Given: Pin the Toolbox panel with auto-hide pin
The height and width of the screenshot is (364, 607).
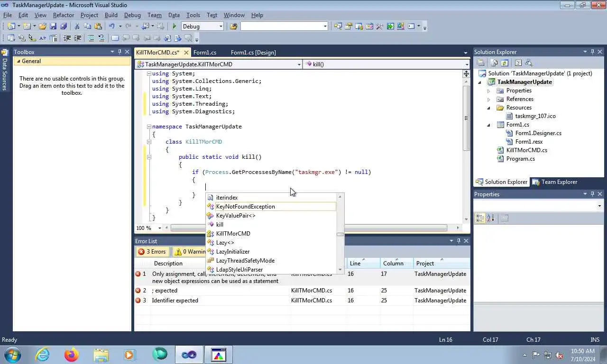Looking at the screenshot, I should click(120, 52).
